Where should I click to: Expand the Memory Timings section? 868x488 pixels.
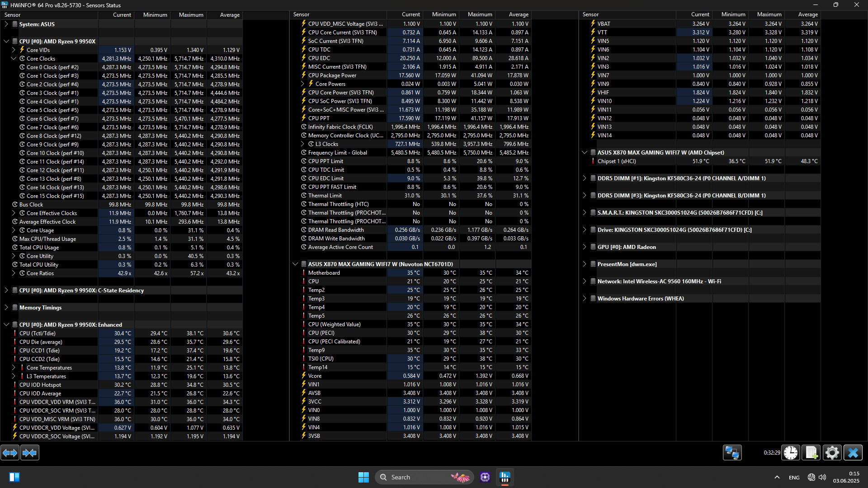coord(6,308)
